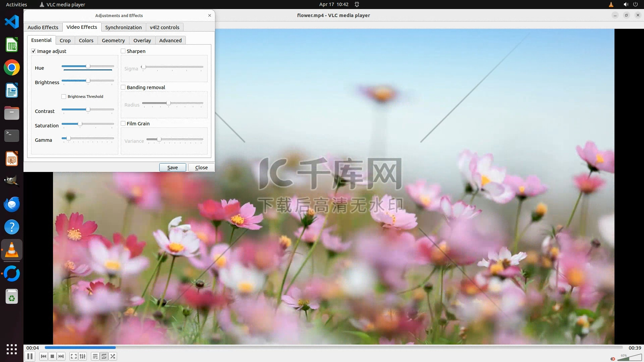644x362 pixels.
Task: Open the Geometry sub-tab
Action: [x=113, y=40]
